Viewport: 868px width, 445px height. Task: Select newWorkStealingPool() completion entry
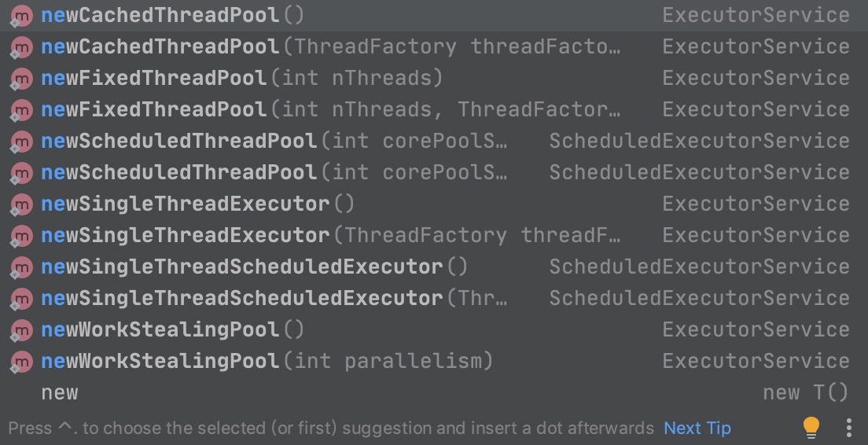pyautogui.click(x=434, y=330)
